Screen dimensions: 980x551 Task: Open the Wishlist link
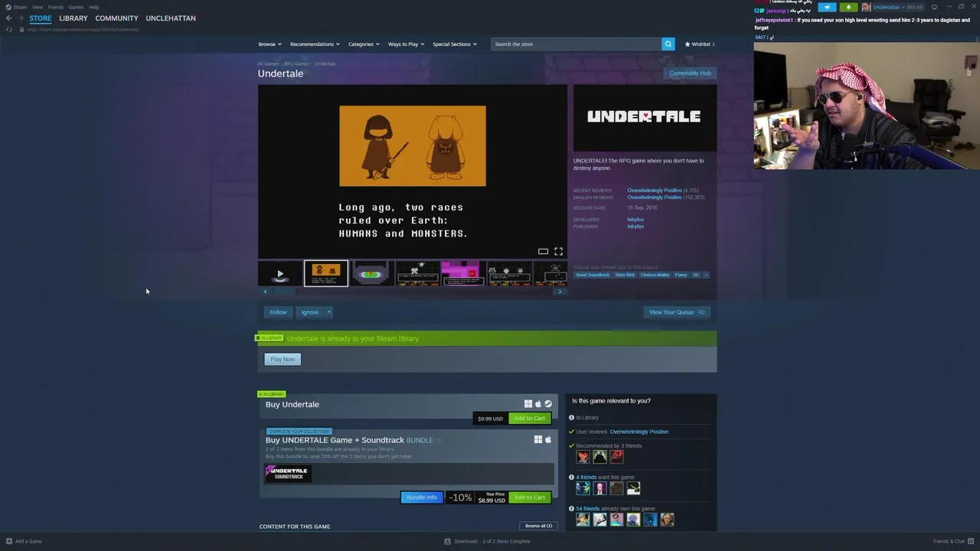point(700,44)
